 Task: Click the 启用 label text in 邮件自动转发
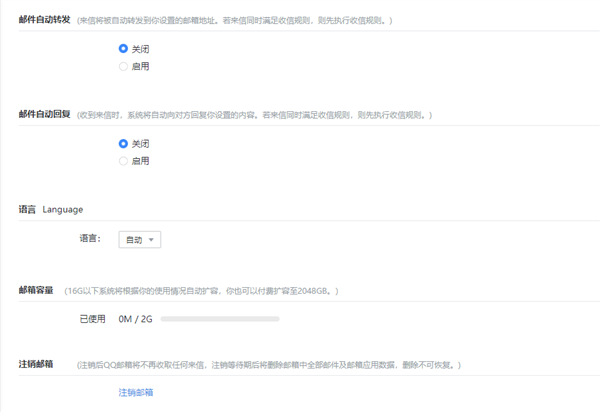tap(140, 66)
